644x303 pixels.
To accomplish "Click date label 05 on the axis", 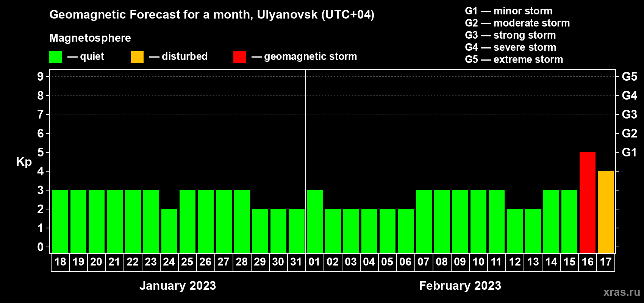I will tap(387, 262).
